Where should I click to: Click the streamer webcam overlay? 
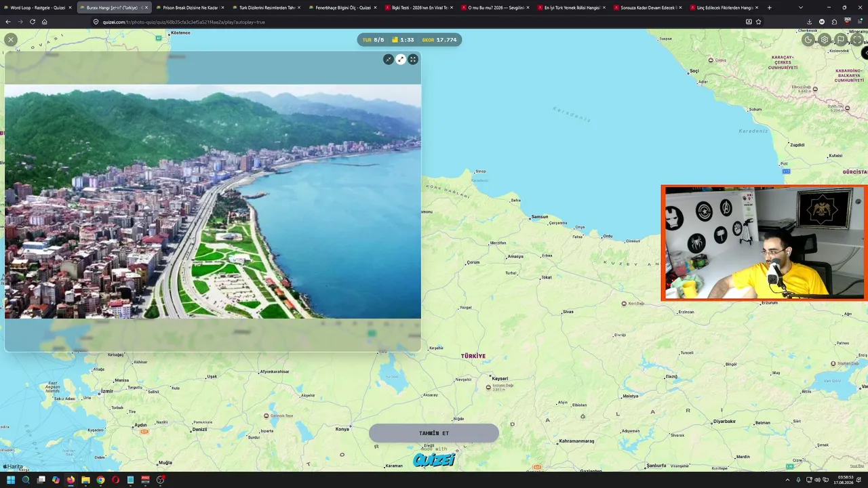click(764, 243)
